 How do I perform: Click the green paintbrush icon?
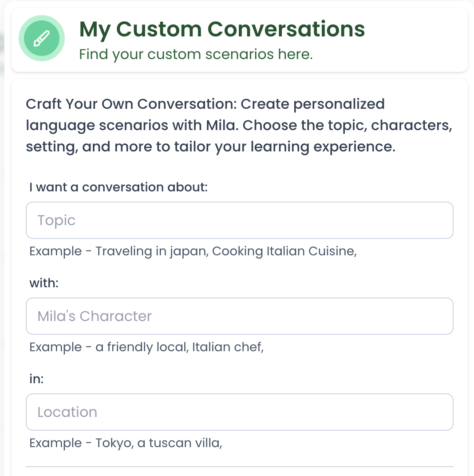42,38
